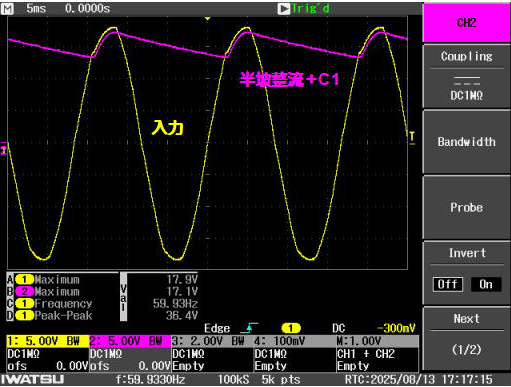The width and height of the screenshot is (511, 387).
Task: Click the -300mV trigger level value
Action: pos(396,328)
